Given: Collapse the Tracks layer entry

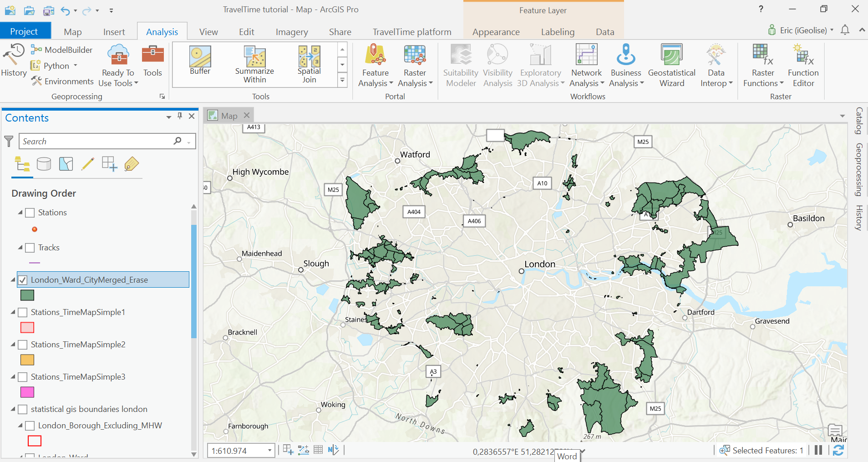Looking at the screenshot, I should click(x=19, y=247).
